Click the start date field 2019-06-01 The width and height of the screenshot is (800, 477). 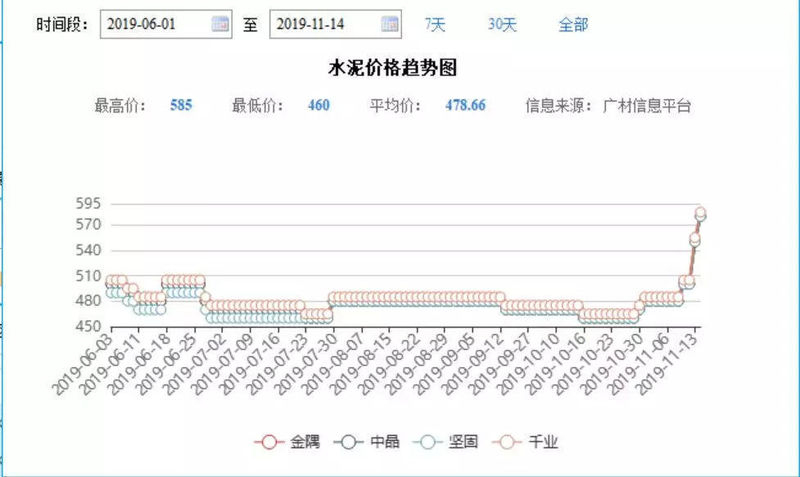tap(166, 24)
